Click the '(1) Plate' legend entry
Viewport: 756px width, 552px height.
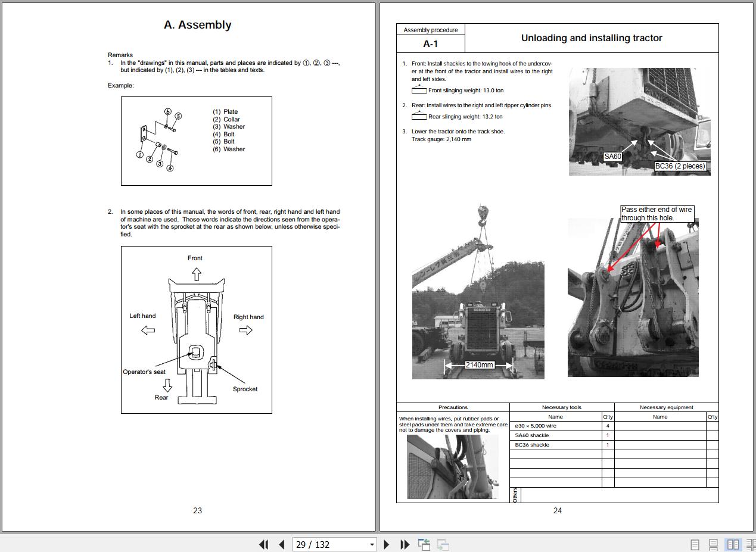coord(225,111)
